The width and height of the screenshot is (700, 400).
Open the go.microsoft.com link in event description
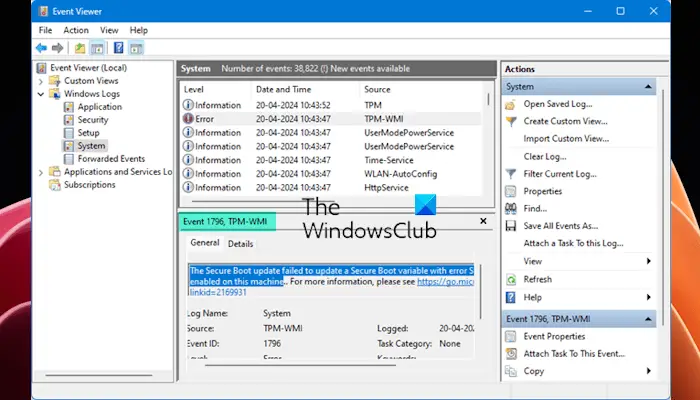tap(445, 282)
